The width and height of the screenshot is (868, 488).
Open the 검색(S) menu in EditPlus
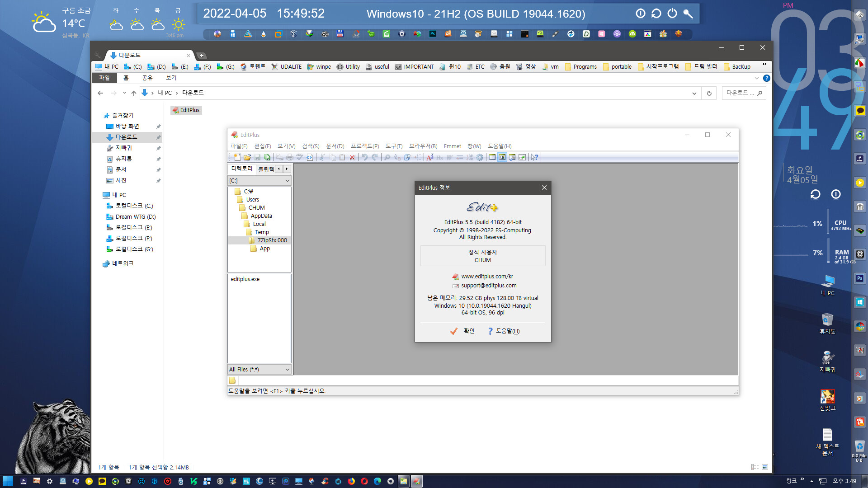point(311,146)
